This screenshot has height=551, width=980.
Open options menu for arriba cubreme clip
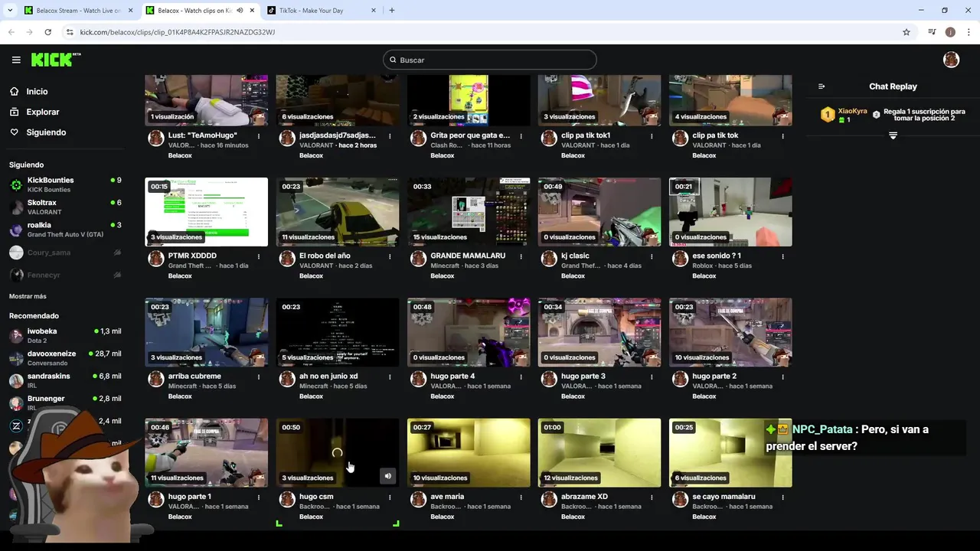pyautogui.click(x=259, y=377)
